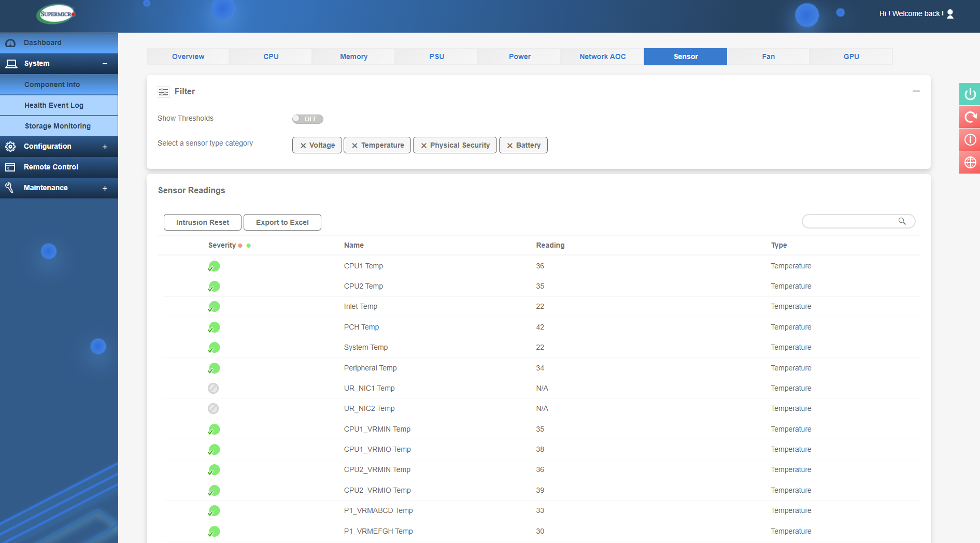This screenshot has width=980, height=543.
Task: Click the Export to Excel button
Action: click(x=282, y=222)
